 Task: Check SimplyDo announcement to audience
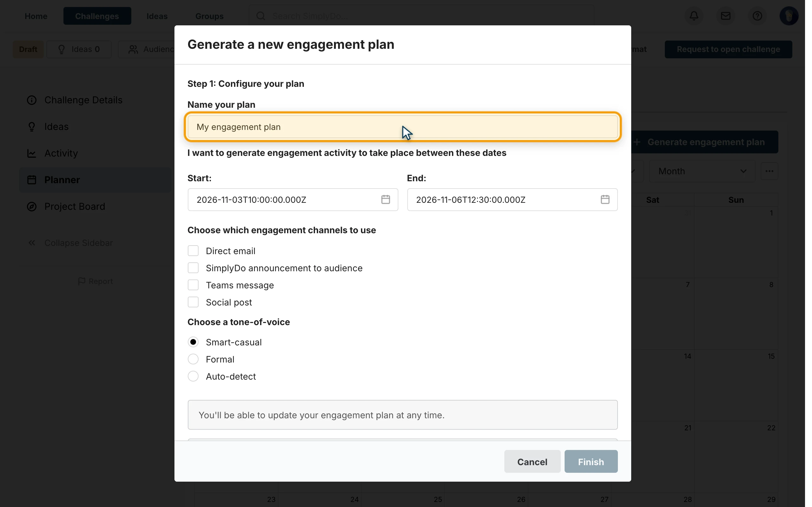[193, 268]
